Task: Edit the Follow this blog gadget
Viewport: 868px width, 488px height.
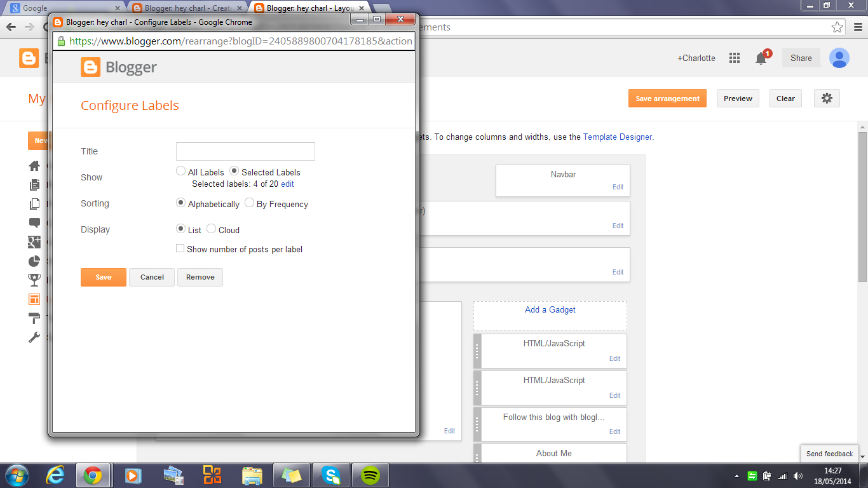Action: click(615, 432)
